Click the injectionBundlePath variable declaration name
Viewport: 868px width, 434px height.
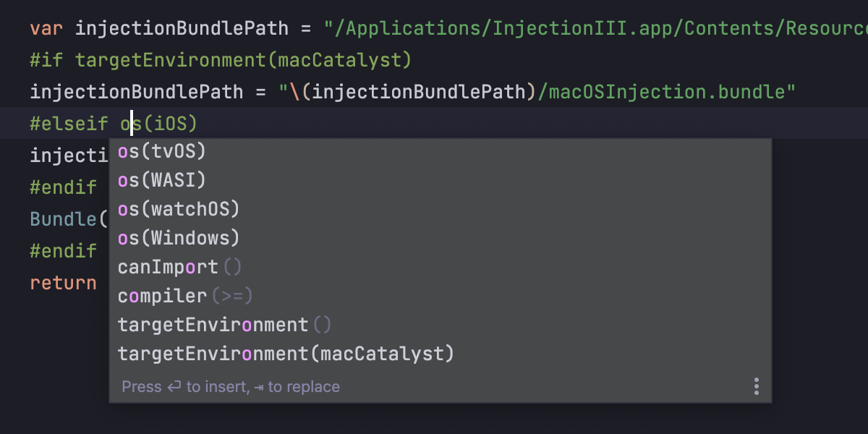182,29
